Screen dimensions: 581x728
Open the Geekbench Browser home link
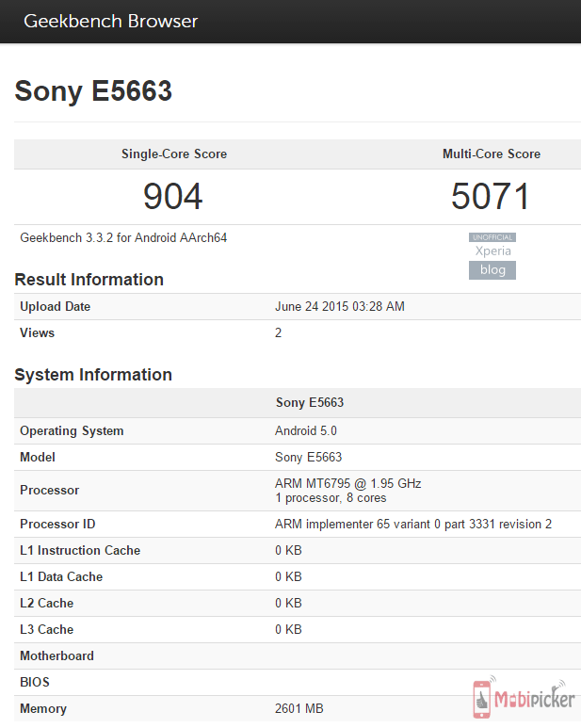coord(110,22)
